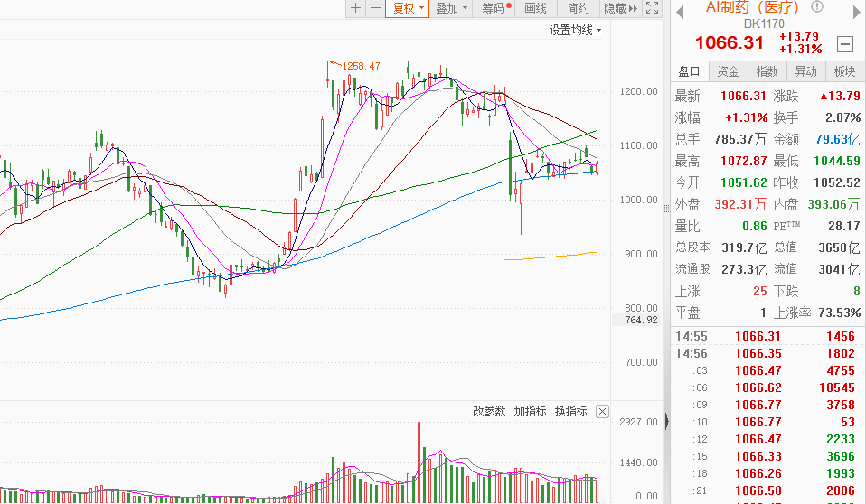This screenshot has width=866, height=504.
Task: Click the minus zoom-out chart icon
Action: click(x=375, y=8)
